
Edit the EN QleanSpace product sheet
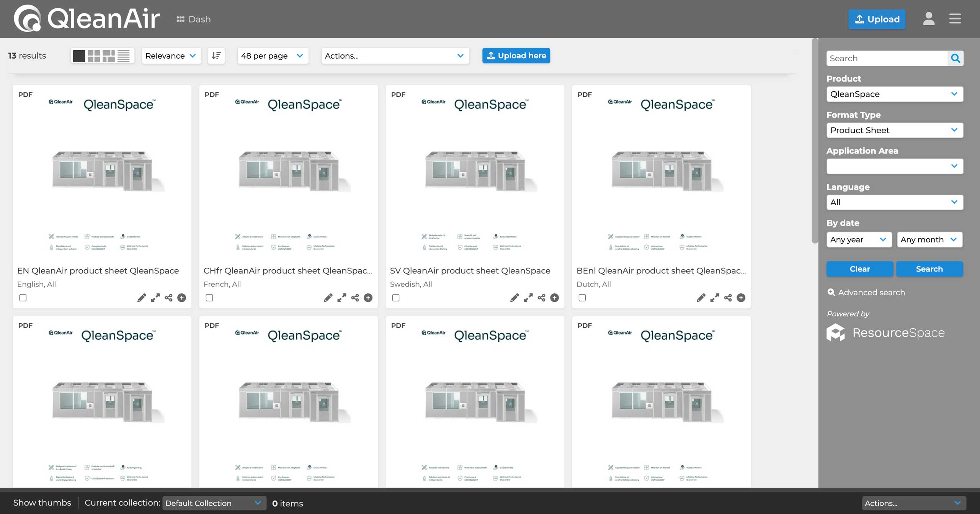tap(142, 298)
